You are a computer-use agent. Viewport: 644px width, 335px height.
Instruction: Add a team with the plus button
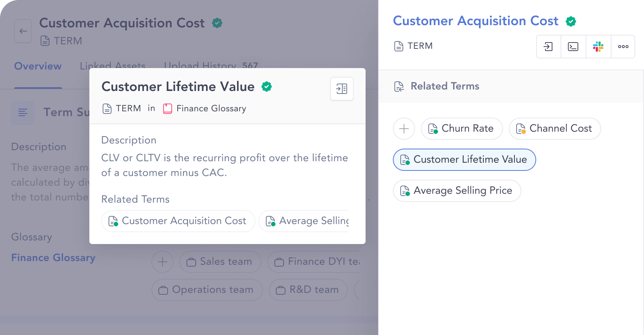(162, 262)
